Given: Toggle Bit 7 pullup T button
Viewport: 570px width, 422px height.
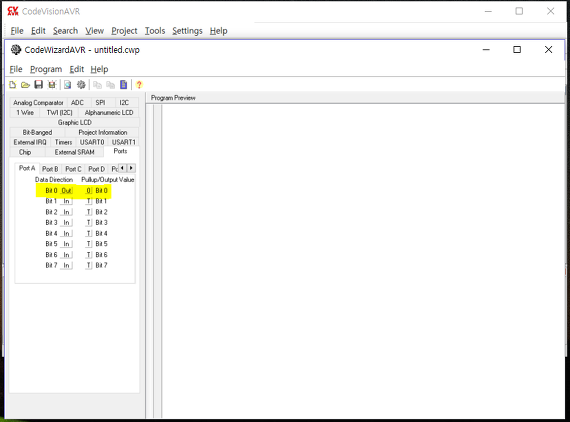Looking at the screenshot, I should coord(88,265).
